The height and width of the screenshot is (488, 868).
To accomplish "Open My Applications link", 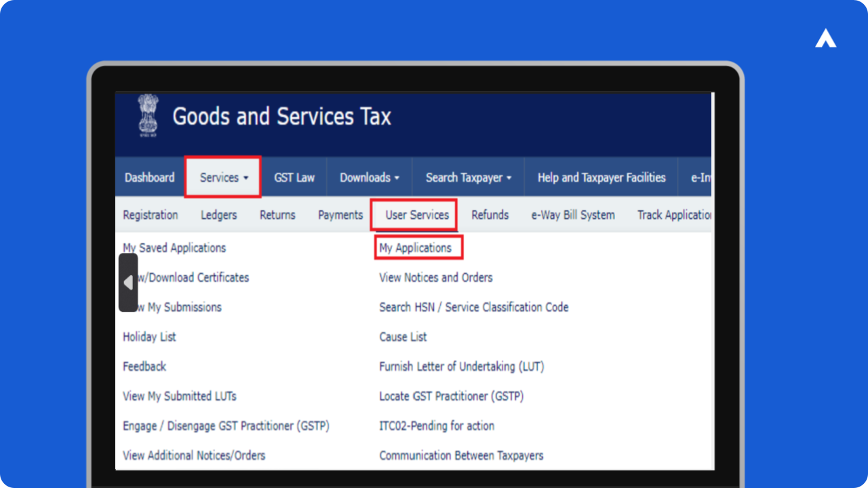I will coord(415,248).
